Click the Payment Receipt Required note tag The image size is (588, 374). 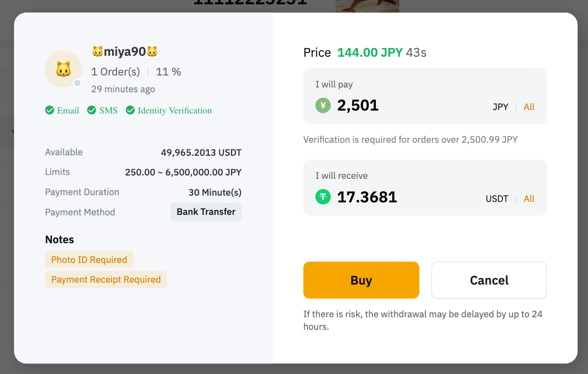tap(106, 280)
